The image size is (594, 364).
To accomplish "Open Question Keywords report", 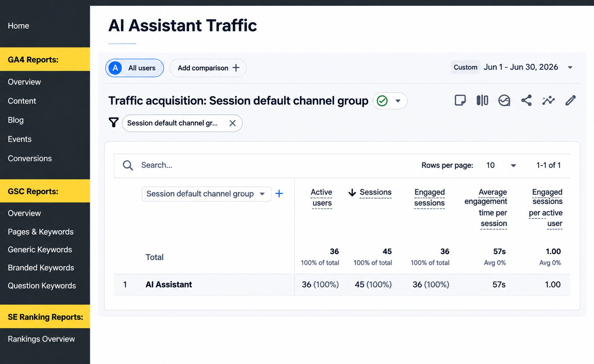I will (x=42, y=285).
